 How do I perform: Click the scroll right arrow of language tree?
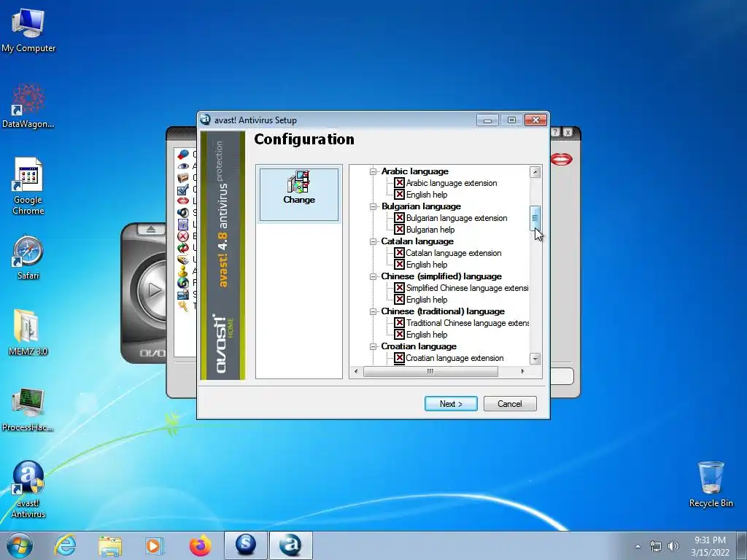click(522, 371)
